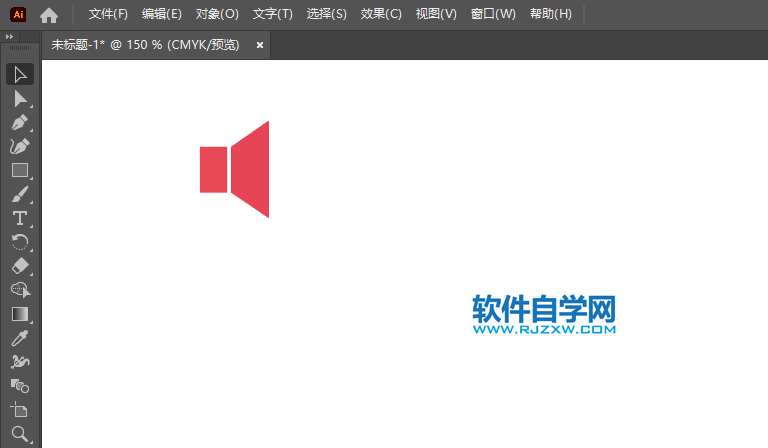Open the 窗口(W) menu
Screen dimensions: 768x448
(493, 14)
